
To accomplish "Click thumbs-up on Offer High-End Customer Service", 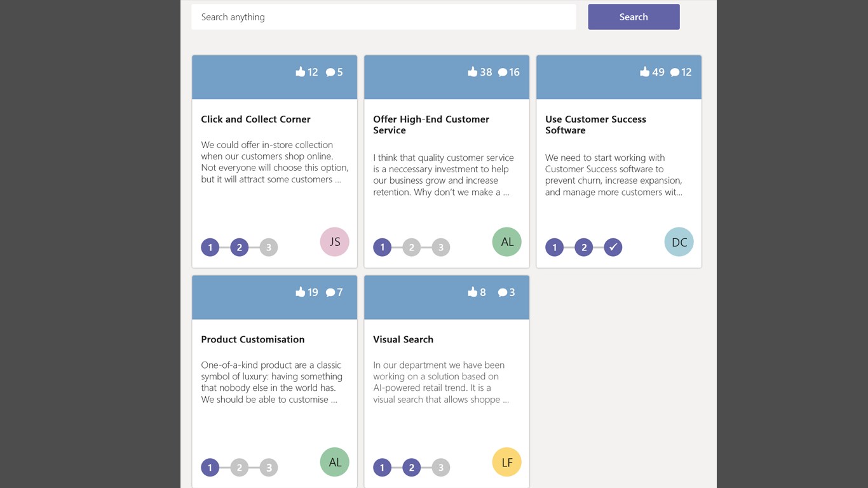I will (x=472, y=72).
